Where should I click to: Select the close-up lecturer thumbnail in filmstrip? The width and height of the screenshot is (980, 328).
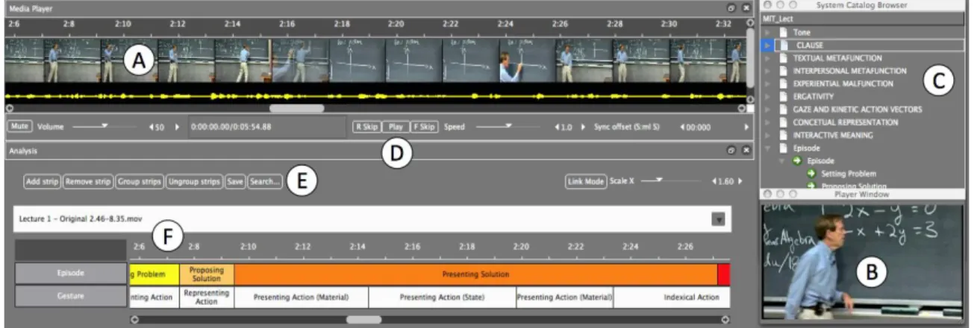click(527, 60)
